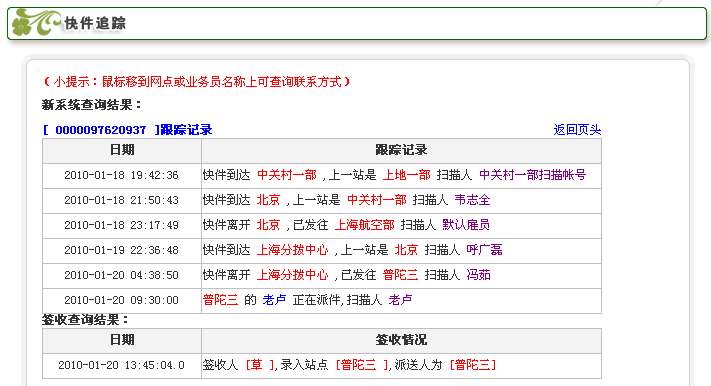Click 签收情况 column header
Image resolution: width=711 pixels, height=386 pixels.
click(x=401, y=340)
